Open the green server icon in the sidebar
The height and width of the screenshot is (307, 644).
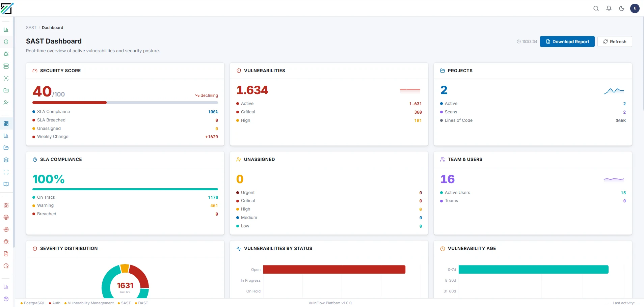click(x=6, y=66)
